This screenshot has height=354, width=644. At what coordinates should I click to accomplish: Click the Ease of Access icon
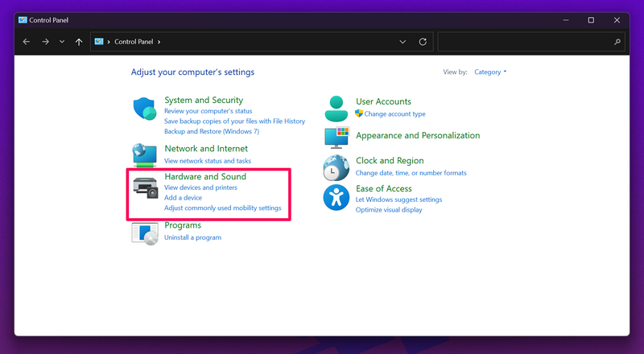point(336,197)
